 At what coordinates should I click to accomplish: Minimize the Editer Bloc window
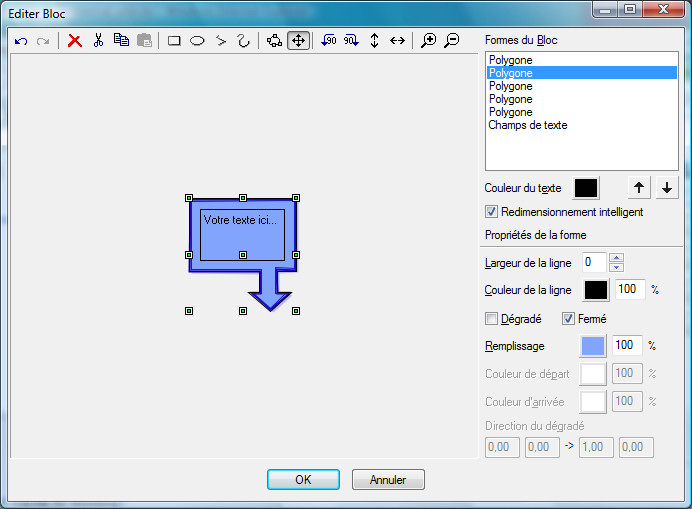(x=605, y=10)
